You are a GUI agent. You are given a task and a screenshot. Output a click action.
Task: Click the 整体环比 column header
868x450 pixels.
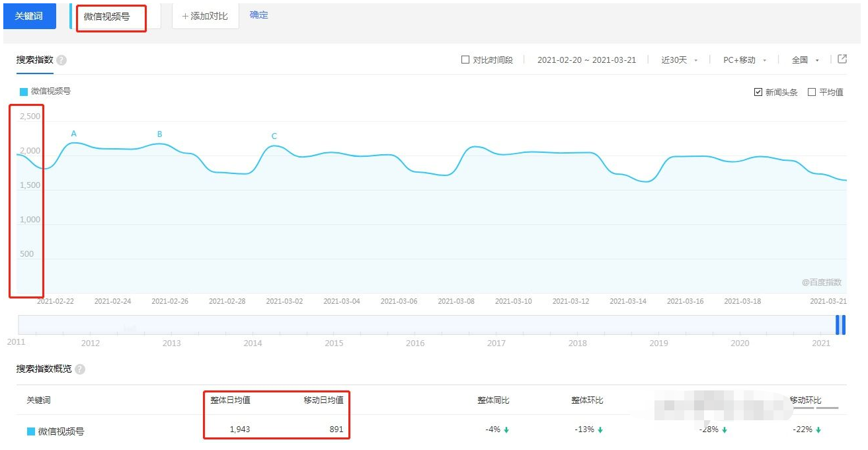pos(587,400)
